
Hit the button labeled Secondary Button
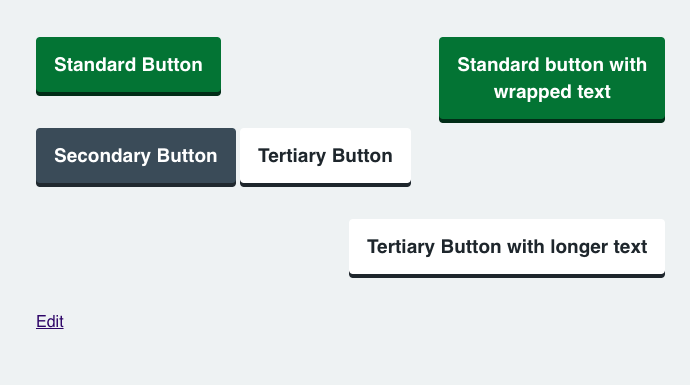click(x=136, y=157)
